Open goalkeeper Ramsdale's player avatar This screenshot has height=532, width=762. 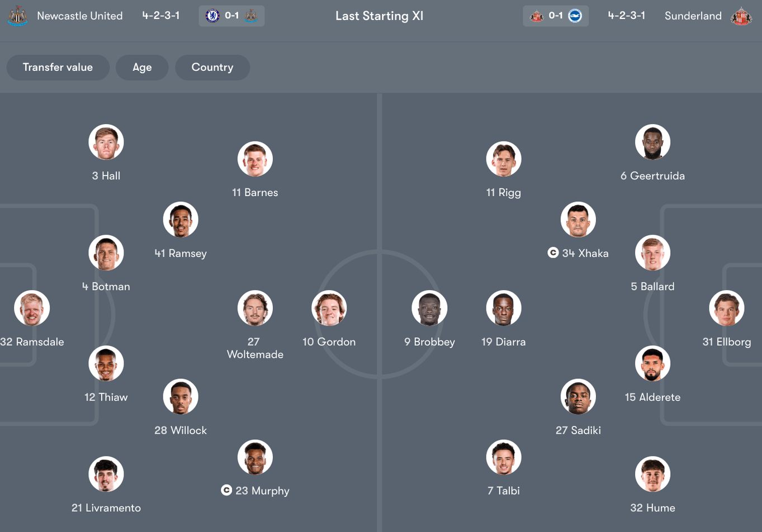coord(32,307)
